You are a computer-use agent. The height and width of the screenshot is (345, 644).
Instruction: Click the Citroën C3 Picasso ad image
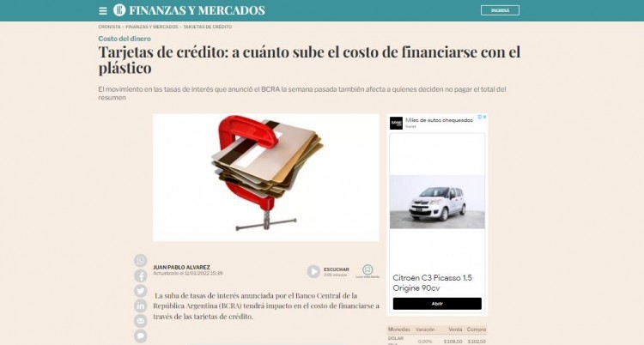point(437,202)
